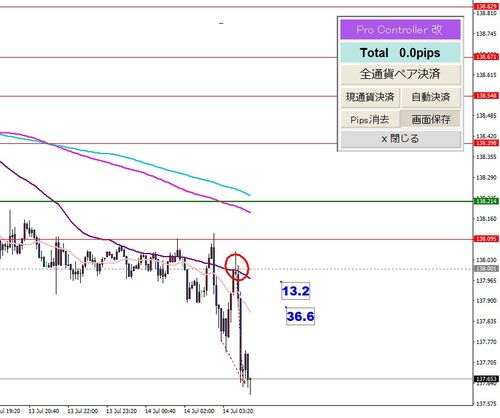Click the 13 Jul 23:20 time label
This screenshot has height=418, width=500.
coord(121,411)
